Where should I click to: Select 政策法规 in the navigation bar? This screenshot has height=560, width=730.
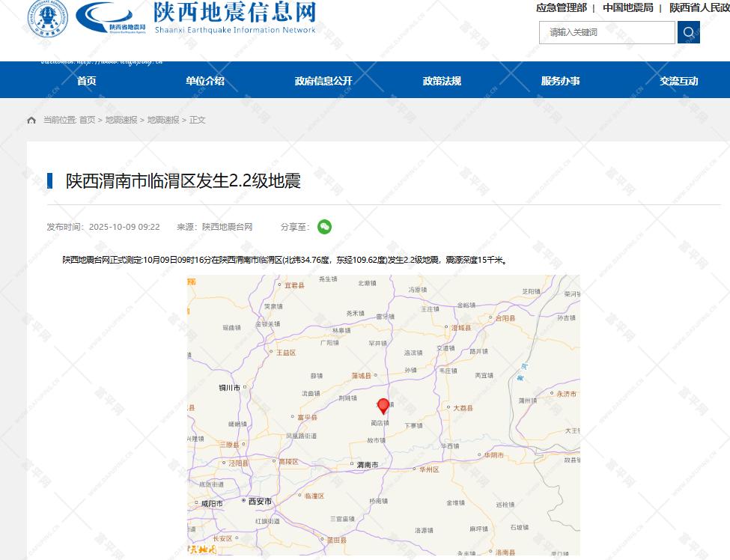(x=442, y=81)
